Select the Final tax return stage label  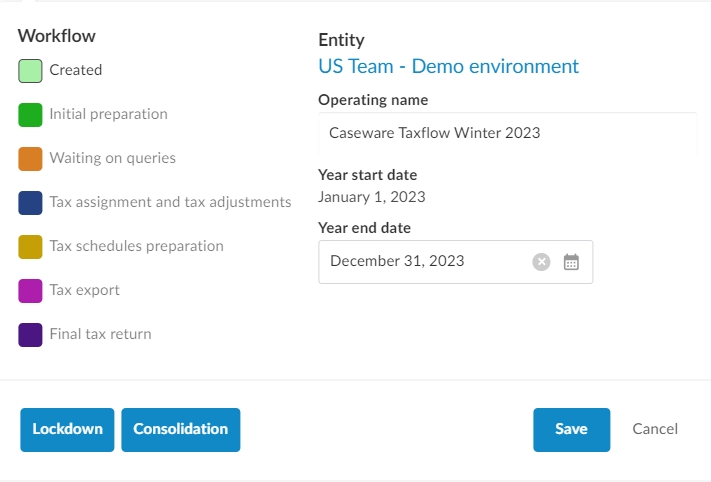click(100, 334)
